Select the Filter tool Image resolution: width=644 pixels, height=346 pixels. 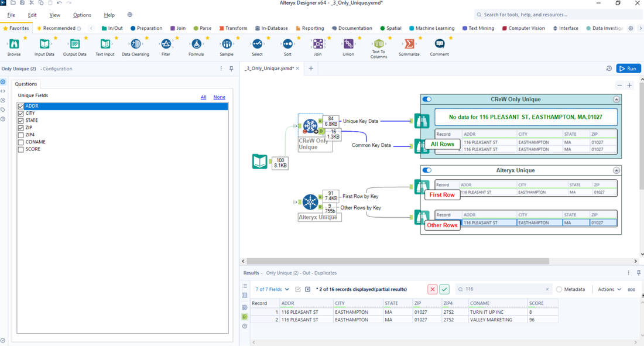[166, 43]
